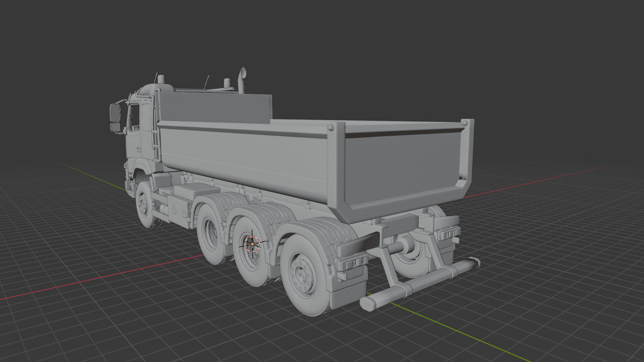644x362 pixels.
Task: Click the rear underrun bumper bar
Action: pos(420,284)
